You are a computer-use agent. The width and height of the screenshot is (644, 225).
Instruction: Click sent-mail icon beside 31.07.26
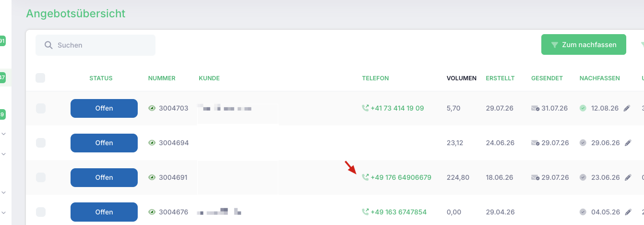tap(536, 109)
